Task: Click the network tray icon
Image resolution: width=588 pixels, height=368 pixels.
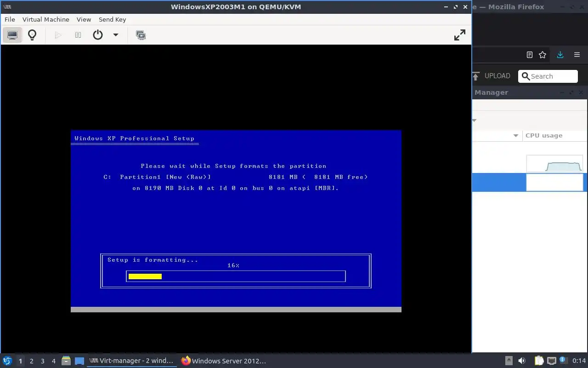Action: point(551,361)
